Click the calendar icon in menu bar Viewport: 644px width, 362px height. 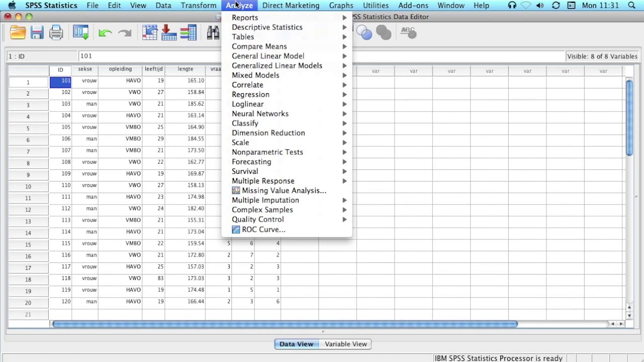point(572,6)
